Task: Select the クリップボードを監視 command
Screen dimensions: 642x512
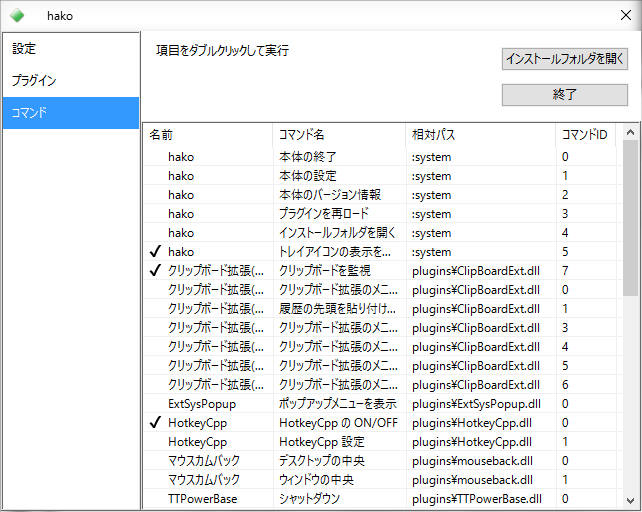Action: pos(325,270)
